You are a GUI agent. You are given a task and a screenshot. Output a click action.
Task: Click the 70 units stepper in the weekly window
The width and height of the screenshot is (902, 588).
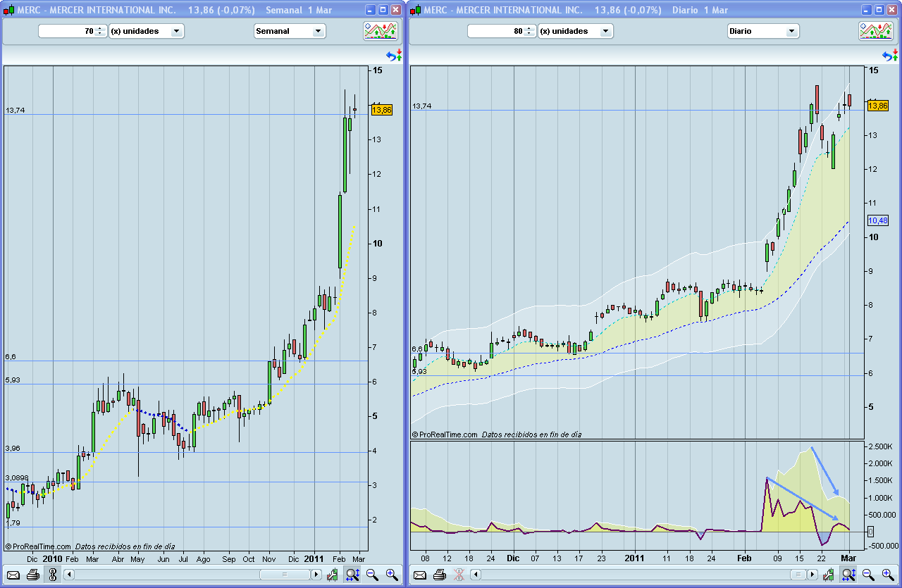[100, 31]
